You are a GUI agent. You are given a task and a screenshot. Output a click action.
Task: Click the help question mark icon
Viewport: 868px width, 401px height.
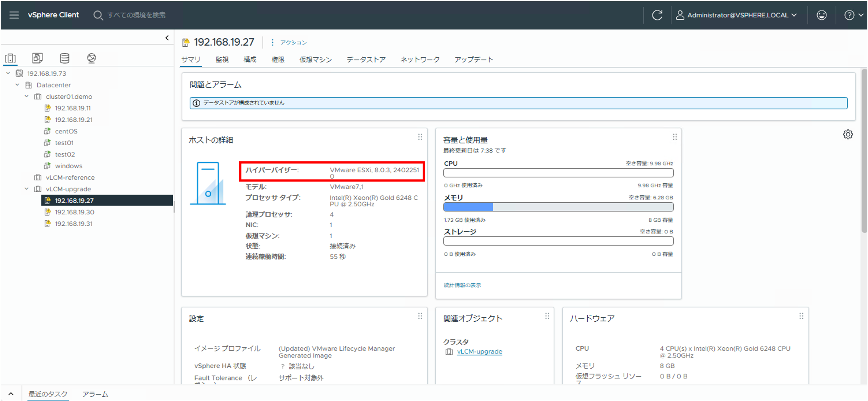click(850, 15)
